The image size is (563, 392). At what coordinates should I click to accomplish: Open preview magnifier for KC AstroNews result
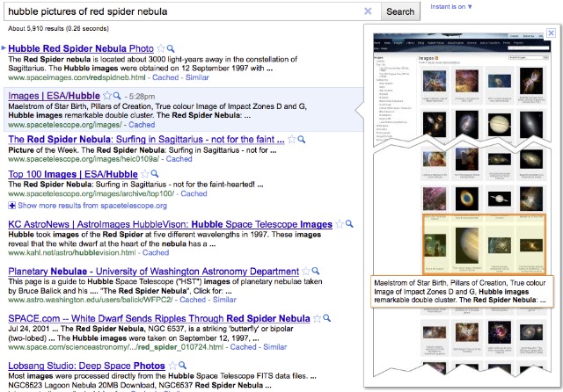(x=349, y=224)
